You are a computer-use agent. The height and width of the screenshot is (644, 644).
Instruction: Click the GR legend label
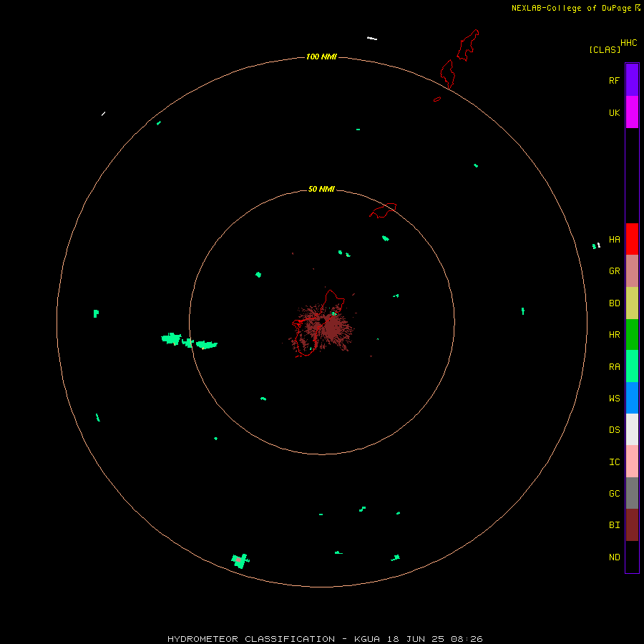coord(614,271)
